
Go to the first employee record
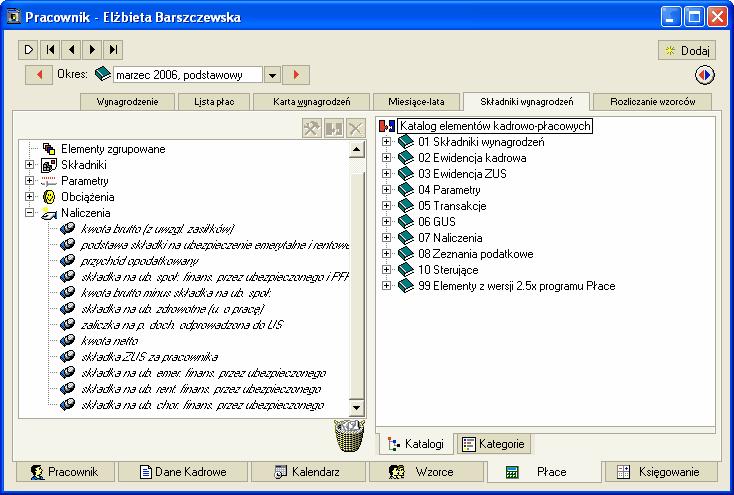click(x=51, y=50)
